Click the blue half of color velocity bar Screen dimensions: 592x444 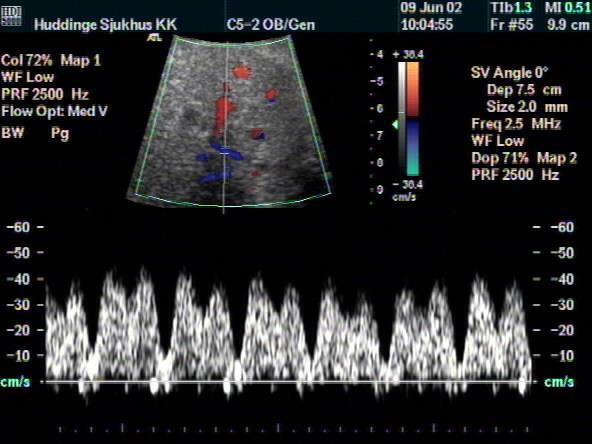pos(412,148)
